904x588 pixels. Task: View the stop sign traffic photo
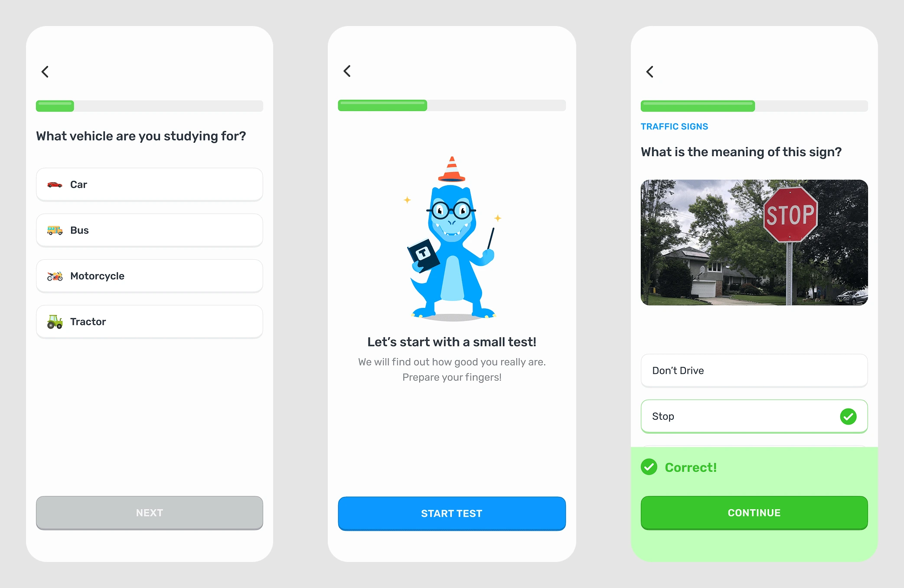click(x=753, y=241)
